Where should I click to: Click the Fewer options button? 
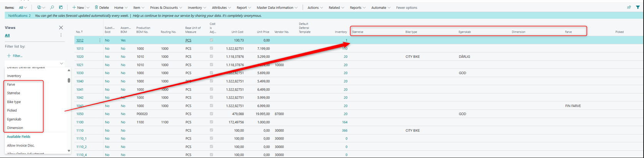(x=406, y=7)
